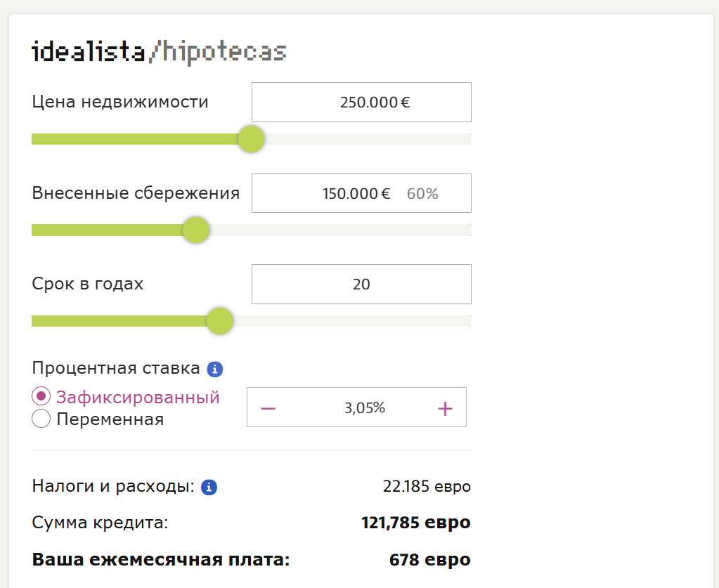Image resolution: width=719 pixels, height=588 pixels.
Task: Click the 121,785 евро loan amount
Action: click(x=415, y=523)
